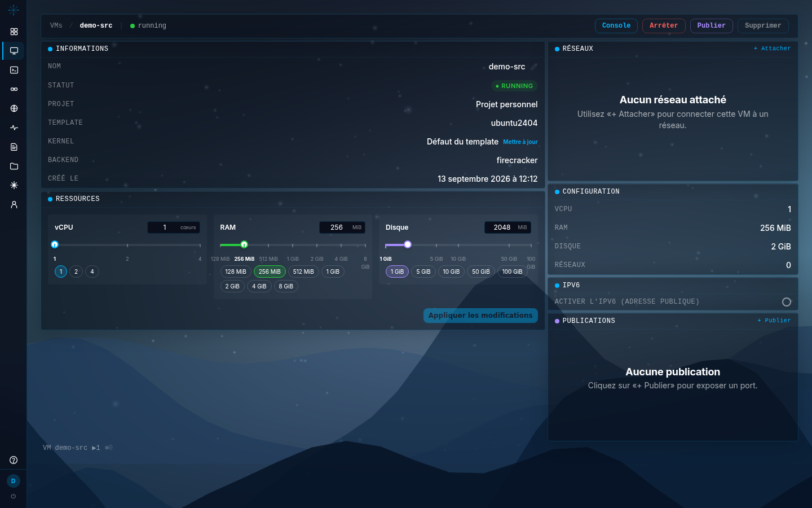
Task: Choose the 2 GiB RAM preset
Action: (x=232, y=286)
